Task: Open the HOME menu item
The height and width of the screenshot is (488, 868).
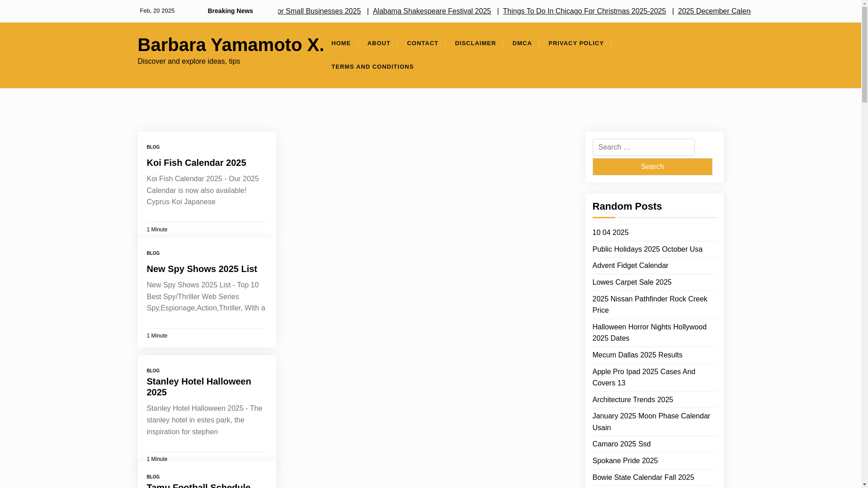Action: coord(341,43)
